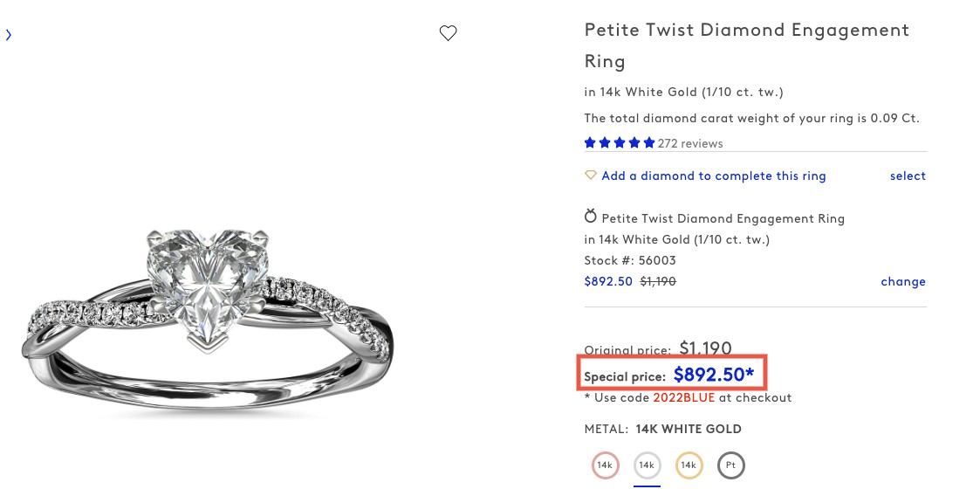
Task: Click 'change' next to the ring setting
Action: click(x=903, y=281)
